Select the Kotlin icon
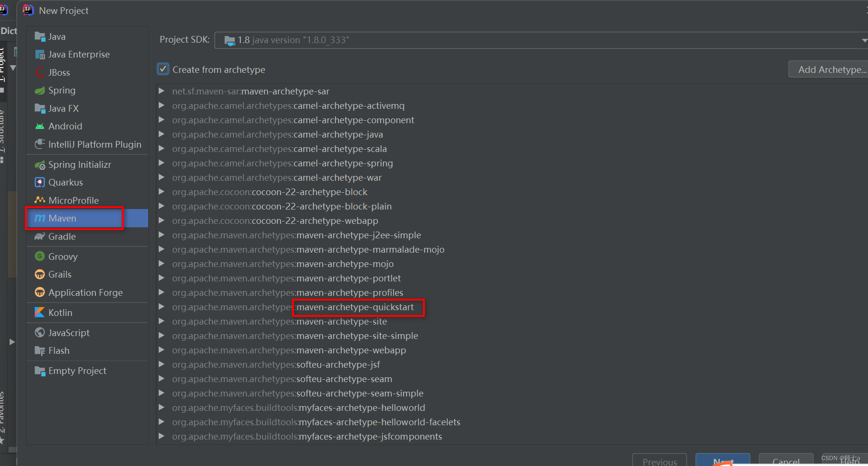This screenshot has width=868, height=466. click(x=40, y=313)
